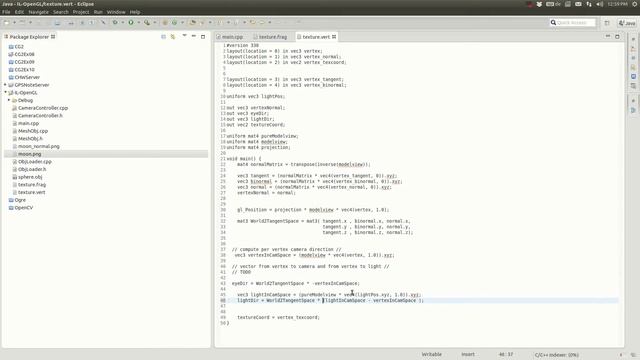Click Collapse All in Package Explorer
The image size is (640, 360).
point(163,37)
